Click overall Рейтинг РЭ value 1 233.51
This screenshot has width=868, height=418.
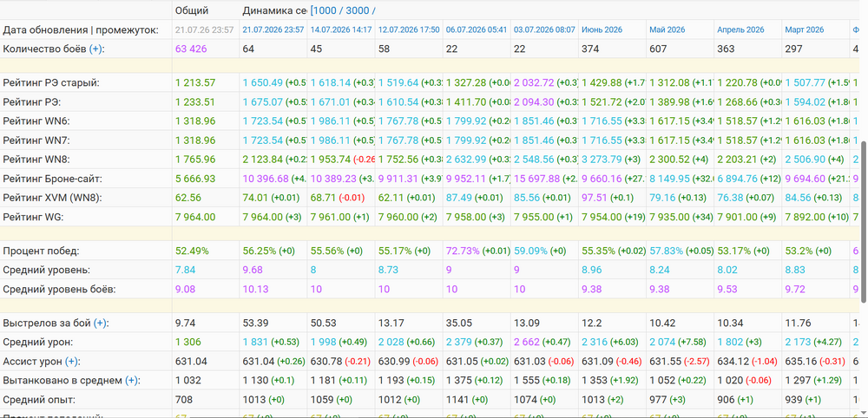click(x=195, y=102)
